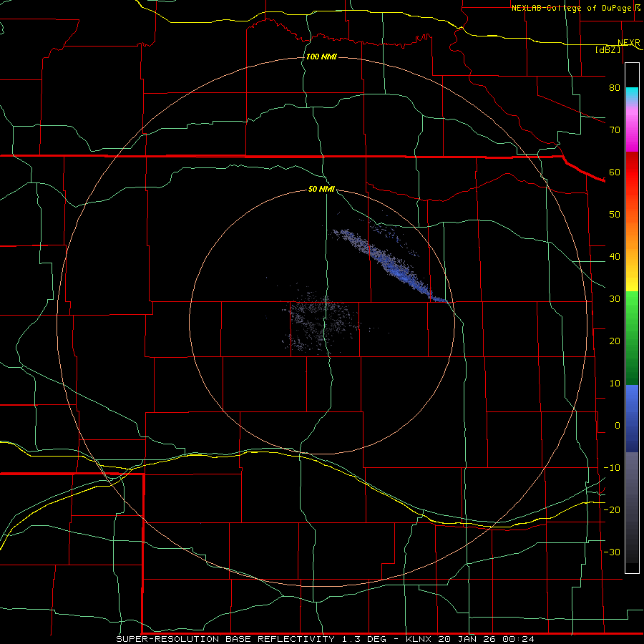Click the cyan top segment of the color bar
Image resolution: width=644 pixels, height=644 pixels.
point(632,94)
